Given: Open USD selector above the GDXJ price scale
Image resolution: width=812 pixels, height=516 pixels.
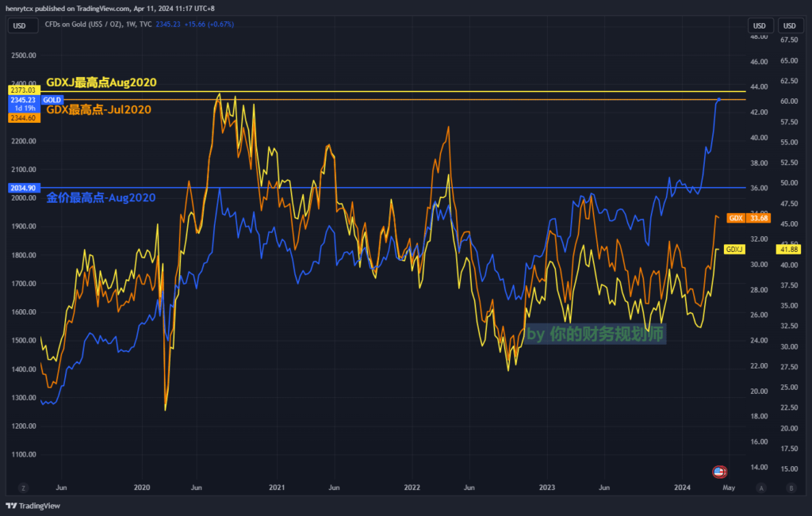Looking at the screenshot, I should (790, 26).
